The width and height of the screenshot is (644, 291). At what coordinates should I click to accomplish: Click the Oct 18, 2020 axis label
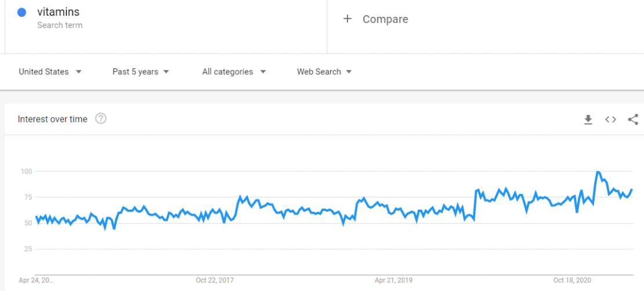tap(572, 280)
